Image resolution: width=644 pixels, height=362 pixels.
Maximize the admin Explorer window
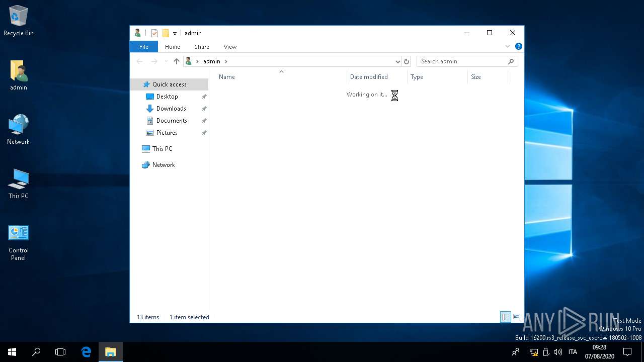[x=490, y=33]
